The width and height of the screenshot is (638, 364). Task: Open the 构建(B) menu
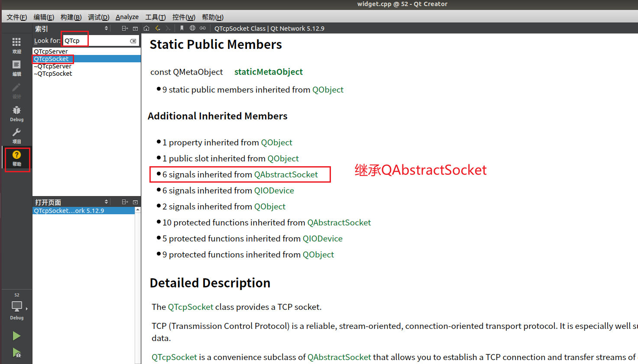(x=71, y=17)
